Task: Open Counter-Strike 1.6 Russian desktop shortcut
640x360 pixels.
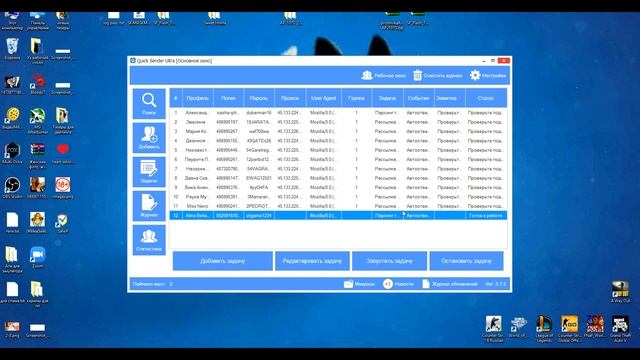Action: [493, 329]
